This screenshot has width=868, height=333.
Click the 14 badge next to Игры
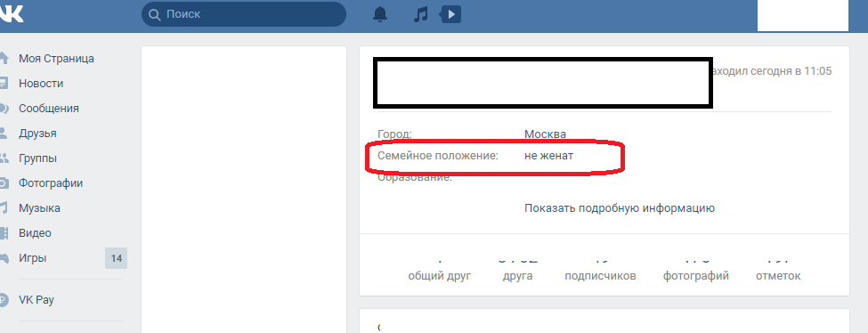coord(117,258)
